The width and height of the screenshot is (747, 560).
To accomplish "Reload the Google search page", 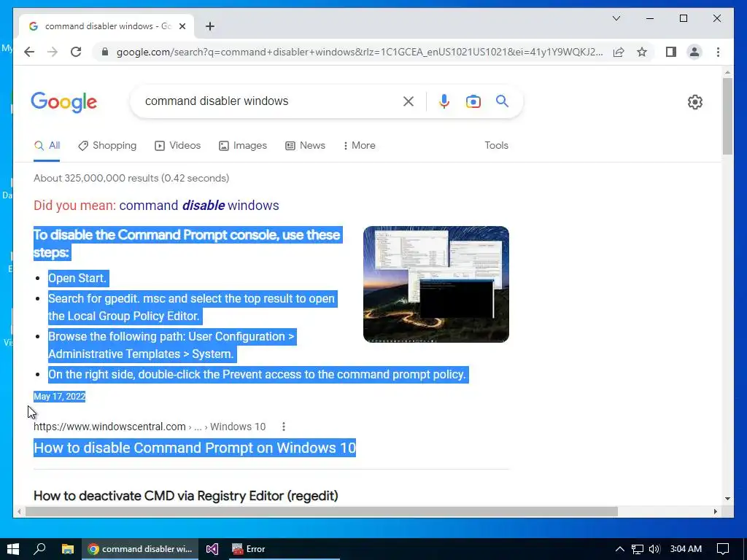I will click(76, 52).
